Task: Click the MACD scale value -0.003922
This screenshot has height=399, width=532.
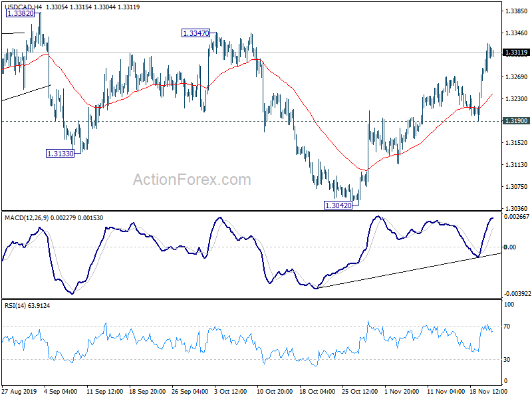Action: tap(517, 293)
